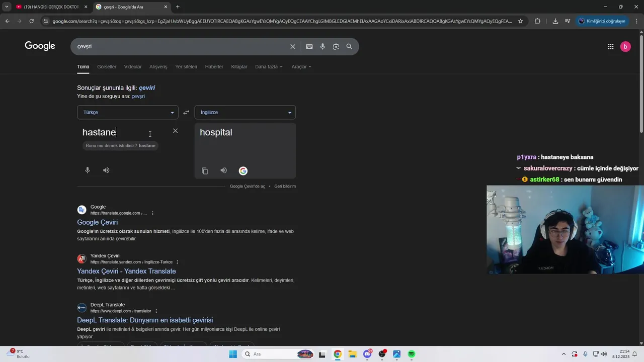Search by image with Google Lens icon
Image resolution: width=644 pixels, height=362 pixels.
coord(336,46)
